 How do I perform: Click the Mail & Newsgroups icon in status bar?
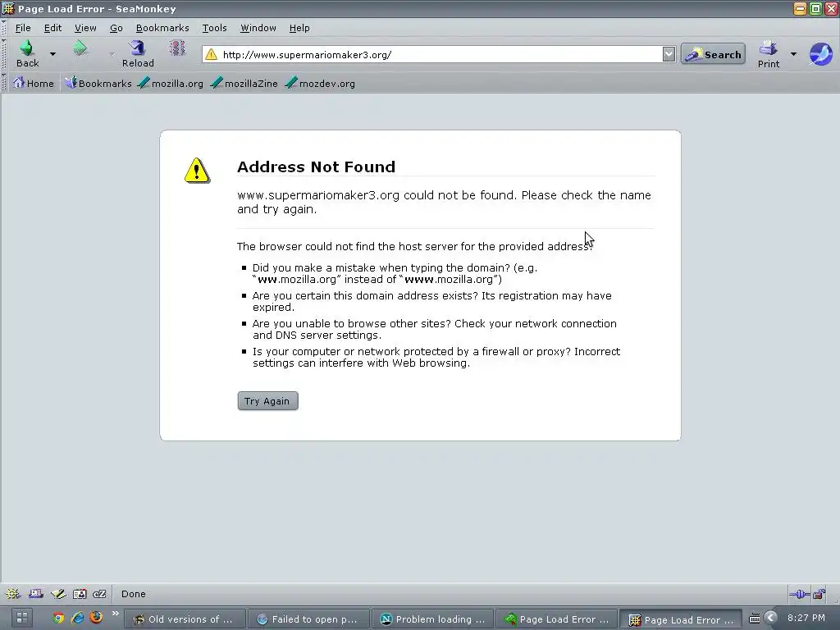point(36,594)
